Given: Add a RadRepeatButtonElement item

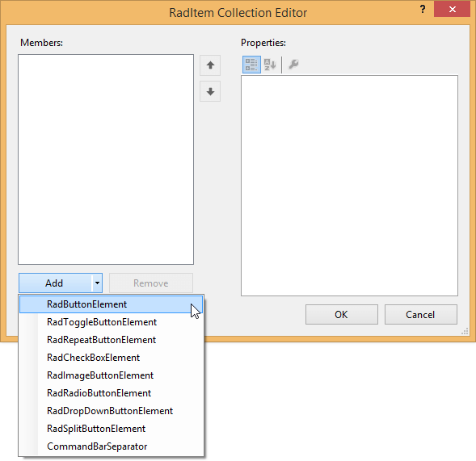Looking at the screenshot, I should pos(111,340).
